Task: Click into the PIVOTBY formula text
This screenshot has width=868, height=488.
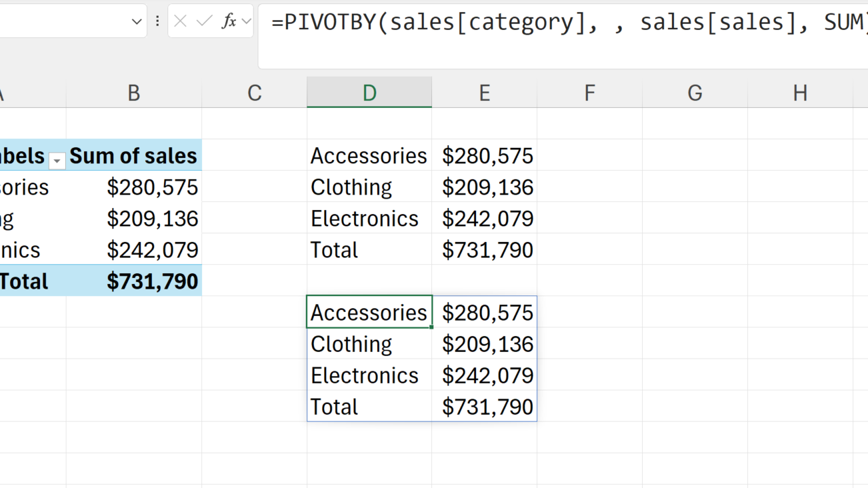Action: tap(542, 22)
